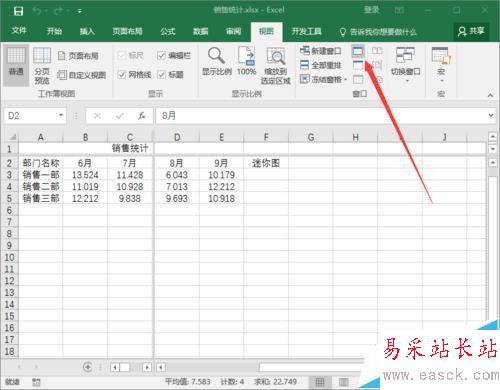This screenshot has height=390, width=500.
Task: Click 全部重排 arrange all button
Action: (x=320, y=65)
